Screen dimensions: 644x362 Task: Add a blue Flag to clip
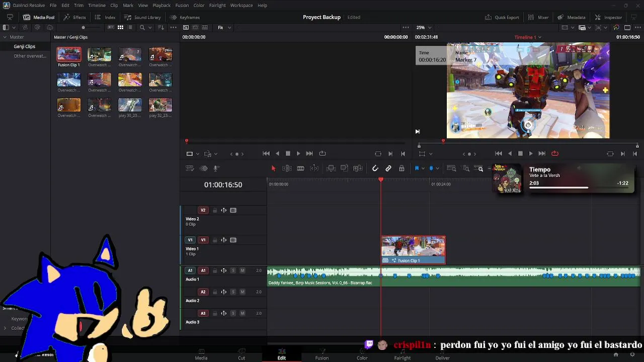point(417,168)
